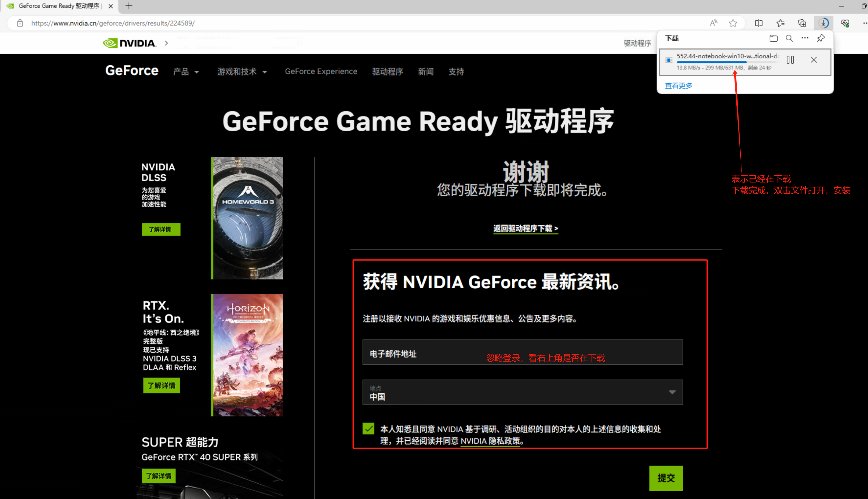Toggle split screen icon in browser toolbar
This screenshot has width=868, height=499.
coord(759,23)
